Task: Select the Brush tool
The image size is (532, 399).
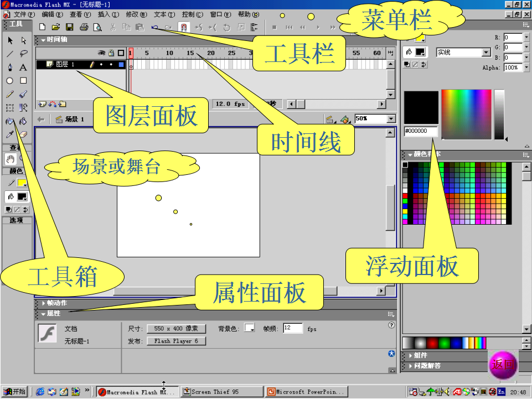Action: coord(23,94)
